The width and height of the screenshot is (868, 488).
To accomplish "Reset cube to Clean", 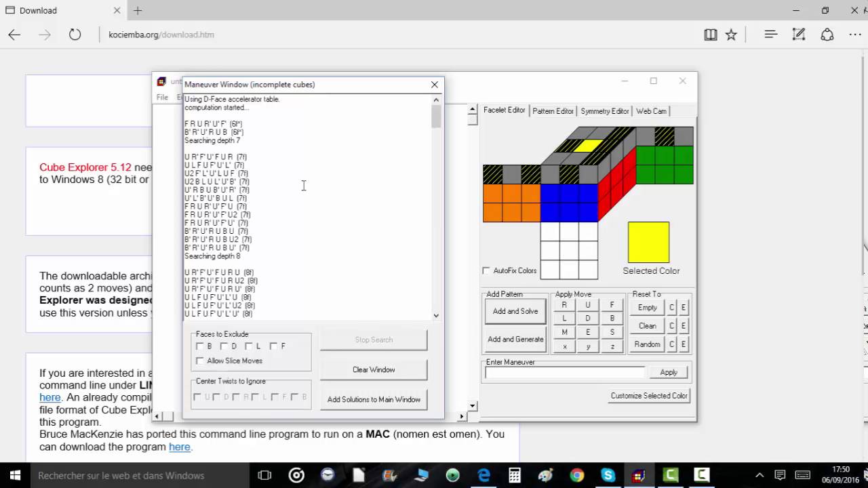I will 648,326.
